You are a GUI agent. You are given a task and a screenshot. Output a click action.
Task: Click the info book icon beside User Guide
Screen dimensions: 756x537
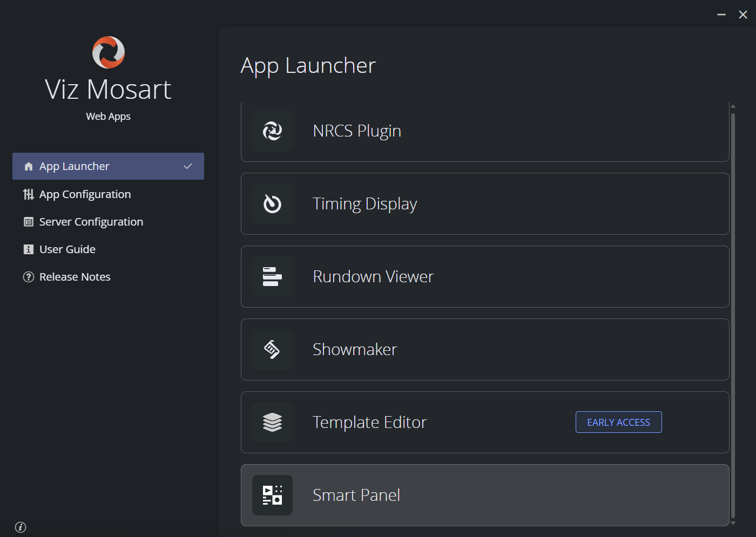point(29,249)
